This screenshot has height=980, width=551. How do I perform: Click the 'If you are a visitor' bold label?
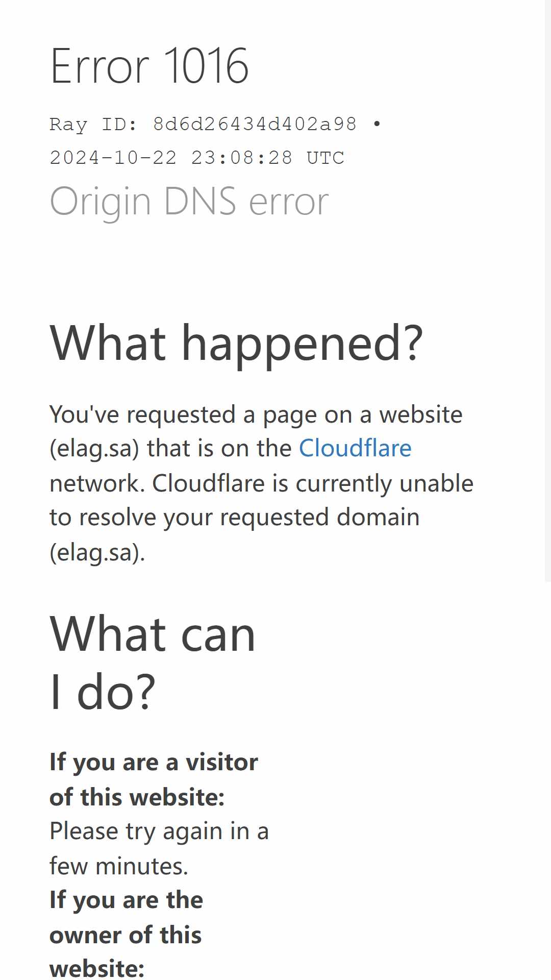tap(154, 763)
